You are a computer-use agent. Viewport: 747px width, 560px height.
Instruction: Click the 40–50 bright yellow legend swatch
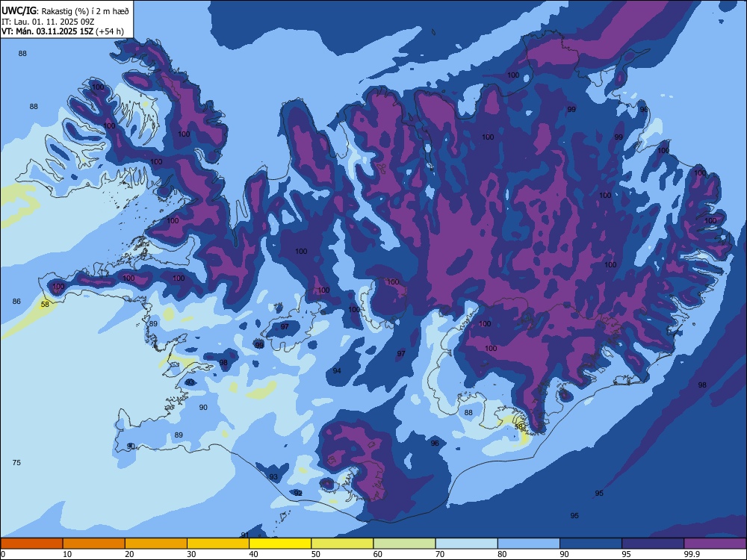[280, 544]
